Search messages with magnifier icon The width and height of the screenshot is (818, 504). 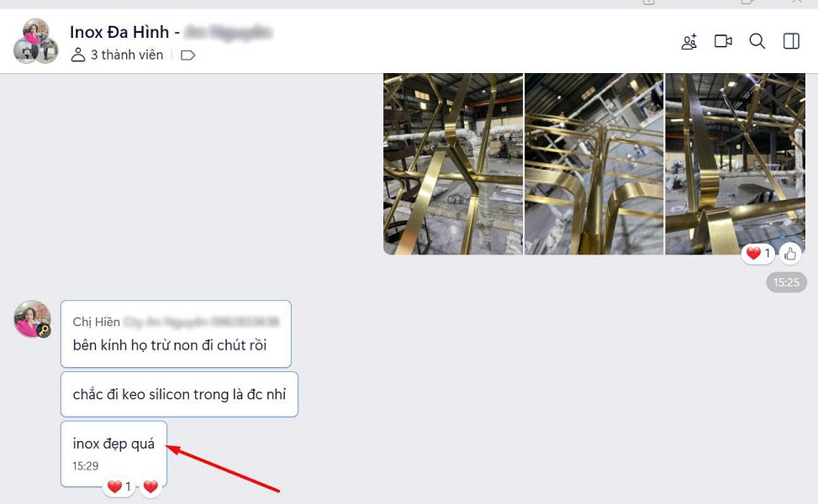tap(757, 41)
